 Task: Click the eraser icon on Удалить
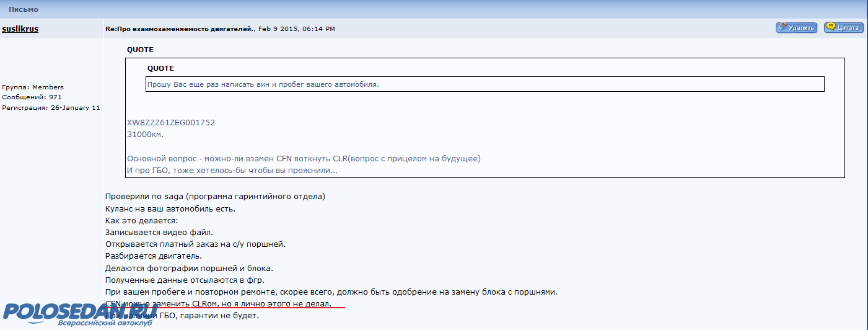click(783, 27)
